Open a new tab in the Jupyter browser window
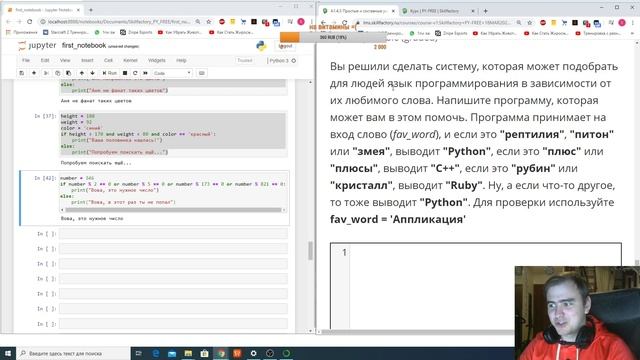 [x=91, y=10]
